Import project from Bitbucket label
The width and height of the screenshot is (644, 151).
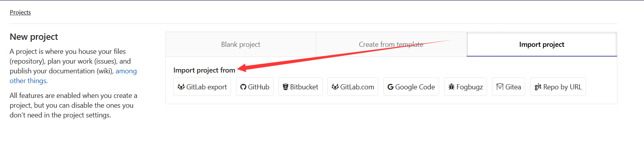coord(304,87)
